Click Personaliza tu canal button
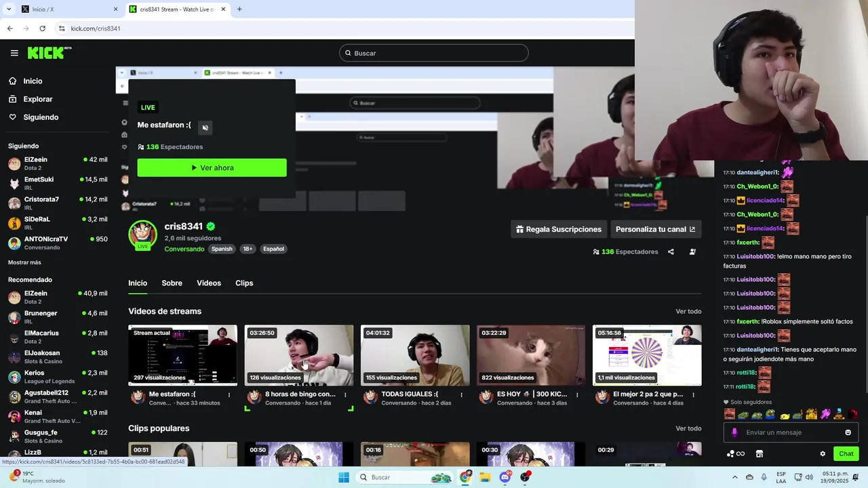Viewport: 868px width, 488px height. pyautogui.click(x=656, y=229)
